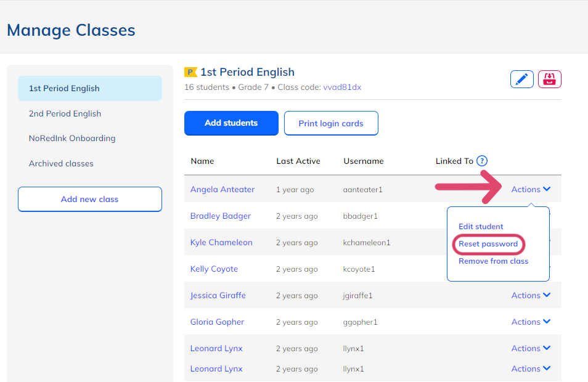
Task: Click Print login cards button
Action: (331, 123)
